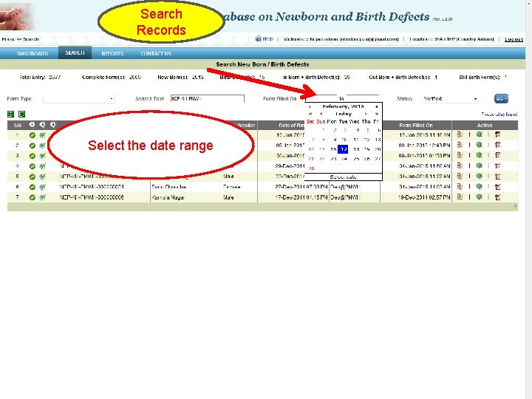Open the Reports tab
532x399 pixels.
coord(112,54)
